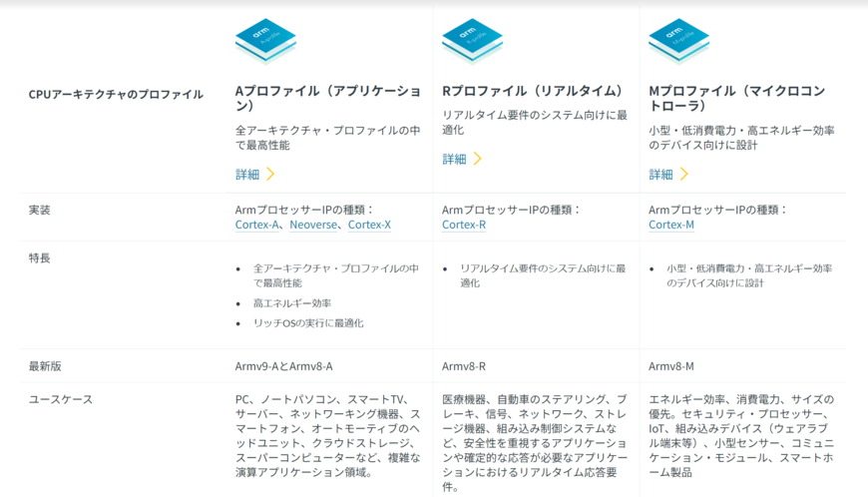This screenshot has height=497, width=868.
Task: Click the A-profile use case text starting PC、ノートパソコン
Action: point(327,436)
